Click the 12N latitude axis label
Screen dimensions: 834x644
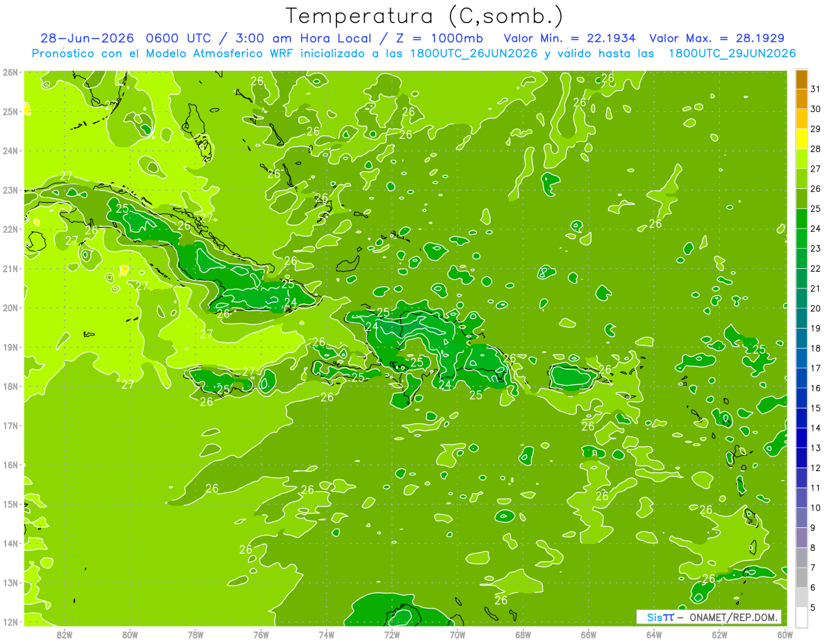(x=10, y=622)
